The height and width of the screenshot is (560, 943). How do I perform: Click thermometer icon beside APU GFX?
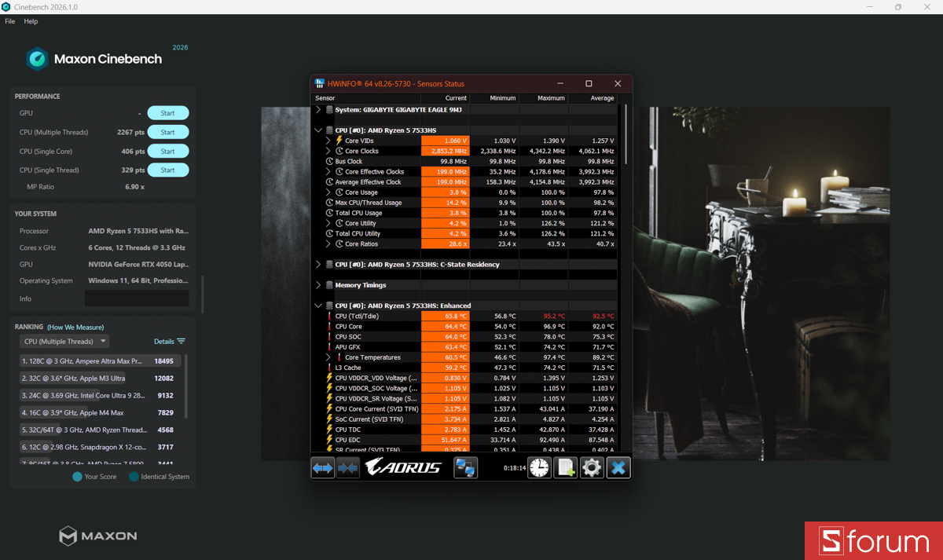[330, 347]
